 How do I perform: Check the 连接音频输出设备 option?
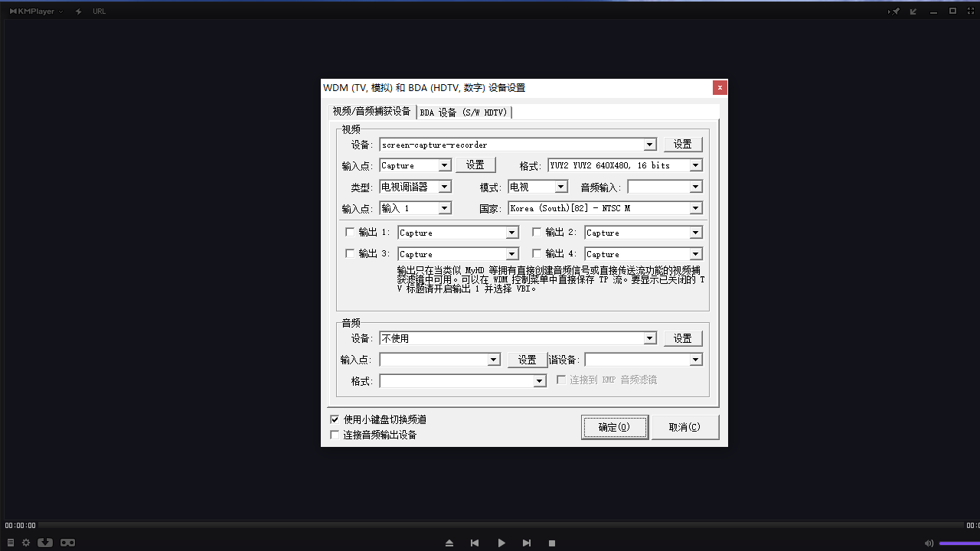tap(335, 434)
